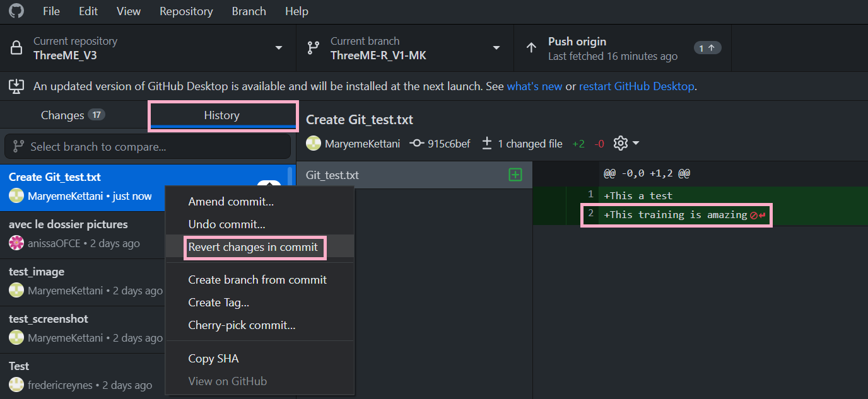
Task: Choose Copy SHA from context menu
Action: point(259,359)
